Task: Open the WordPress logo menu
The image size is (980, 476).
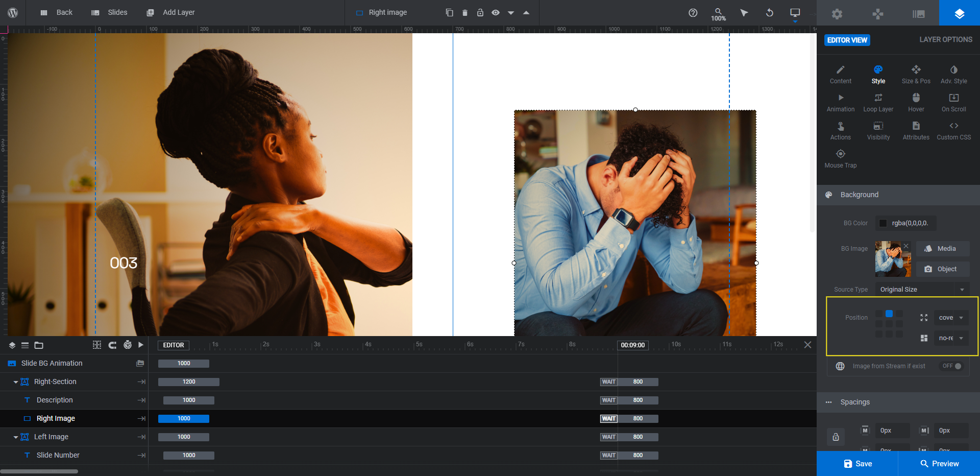Action: point(13,12)
